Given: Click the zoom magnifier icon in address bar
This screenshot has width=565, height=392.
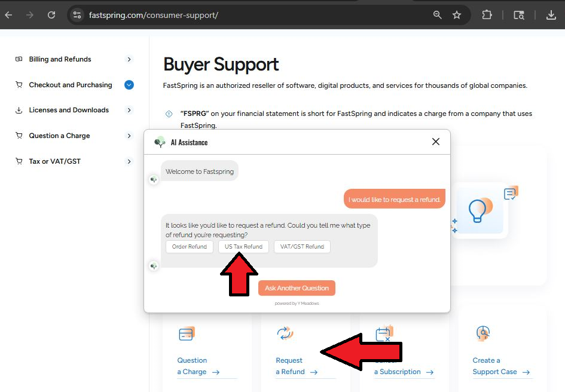Looking at the screenshot, I should [438, 15].
